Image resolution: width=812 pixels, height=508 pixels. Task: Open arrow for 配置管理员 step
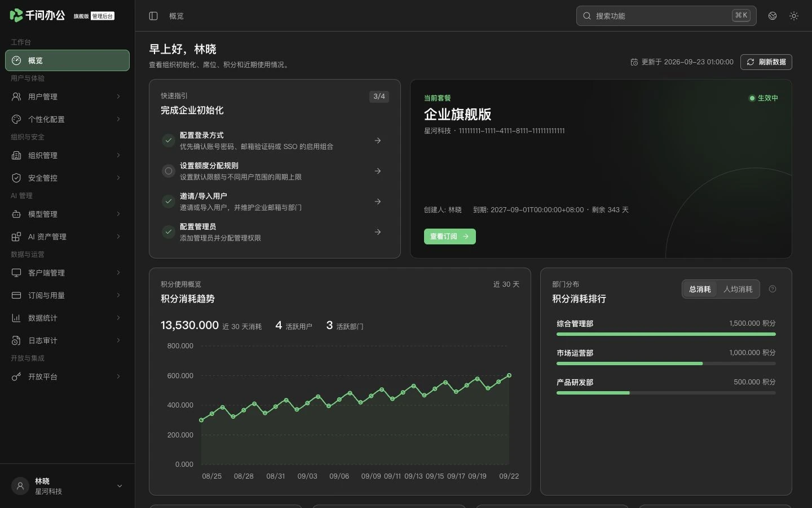pyautogui.click(x=378, y=232)
